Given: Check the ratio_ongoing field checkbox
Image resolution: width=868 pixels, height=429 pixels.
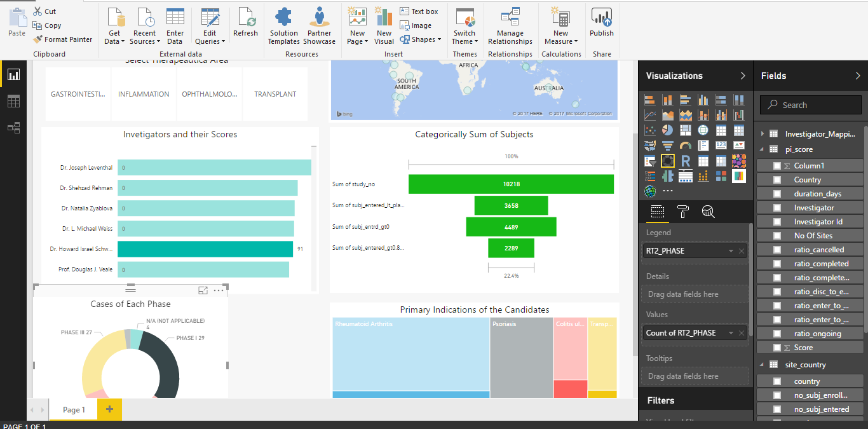Looking at the screenshot, I should (x=776, y=334).
